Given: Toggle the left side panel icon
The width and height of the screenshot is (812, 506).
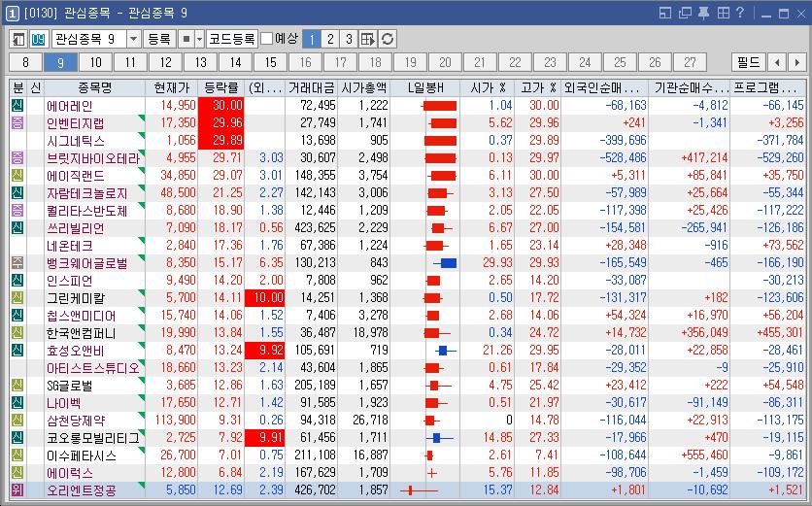Looking at the screenshot, I should tap(19, 39).
